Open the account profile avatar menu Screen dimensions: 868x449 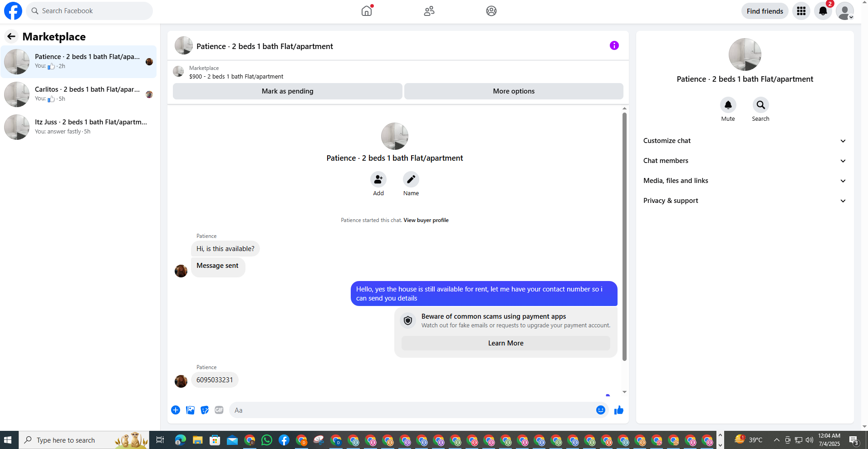pos(845,11)
